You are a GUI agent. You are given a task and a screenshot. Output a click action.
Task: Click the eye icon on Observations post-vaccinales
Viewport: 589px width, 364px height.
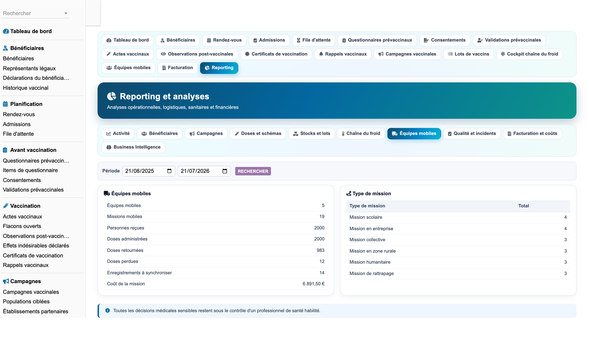pyautogui.click(x=163, y=54)
